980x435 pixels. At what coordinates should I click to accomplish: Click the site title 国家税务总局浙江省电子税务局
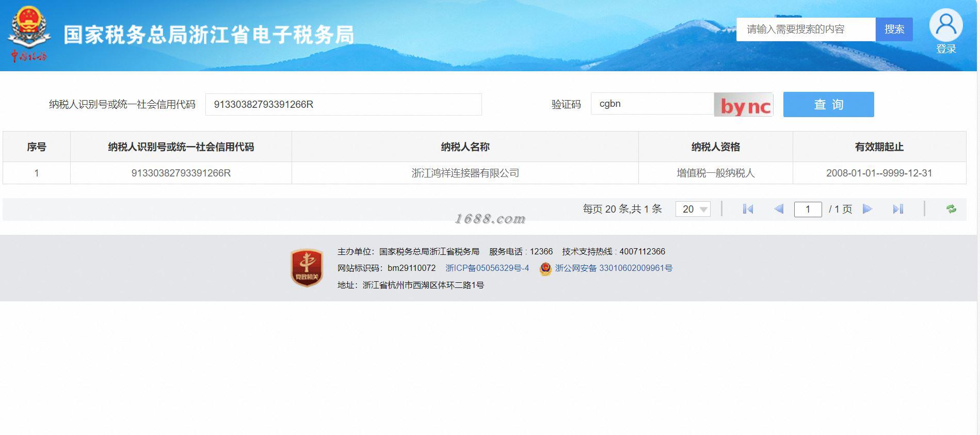pos(208,35)
